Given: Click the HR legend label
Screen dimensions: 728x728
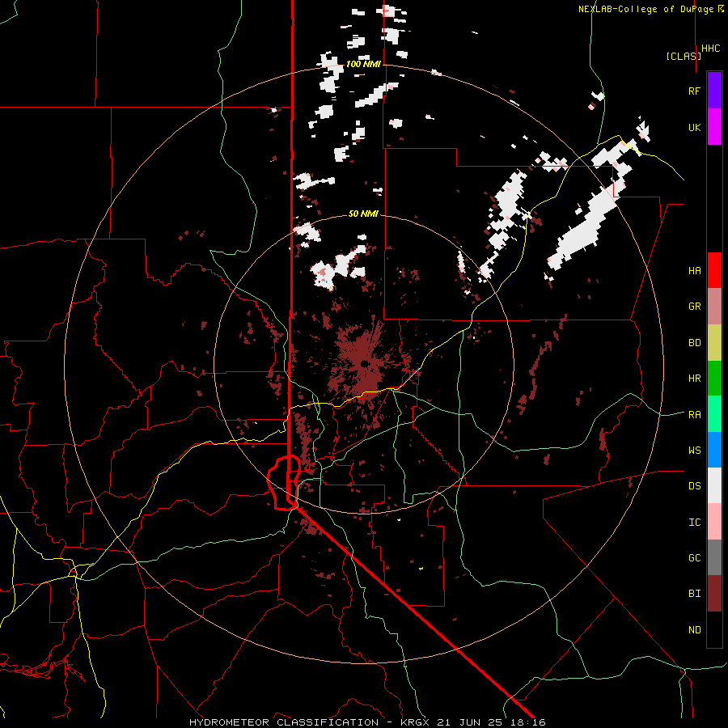Looking at the screenshot, I should pyautogui.click(x=694, y=379).
